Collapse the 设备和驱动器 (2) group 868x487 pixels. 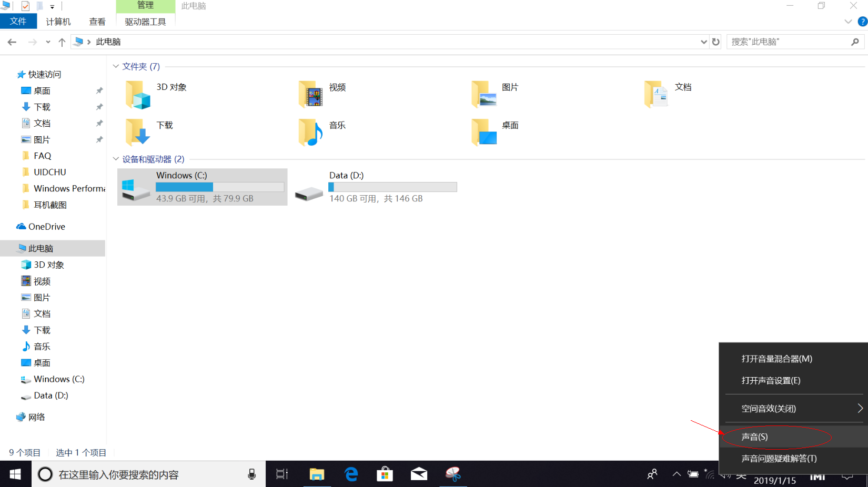[116, 159]
